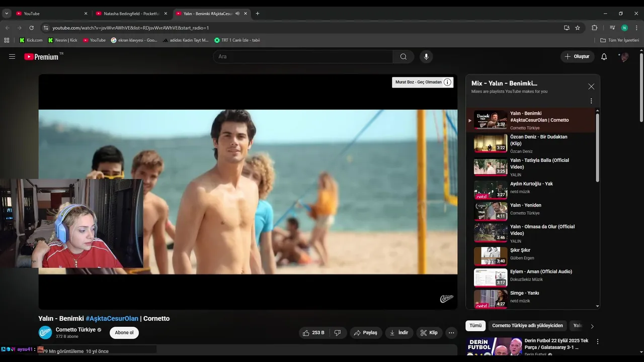
Task: Start voice search with microphone icon
Action: click(x=426, y=57)
